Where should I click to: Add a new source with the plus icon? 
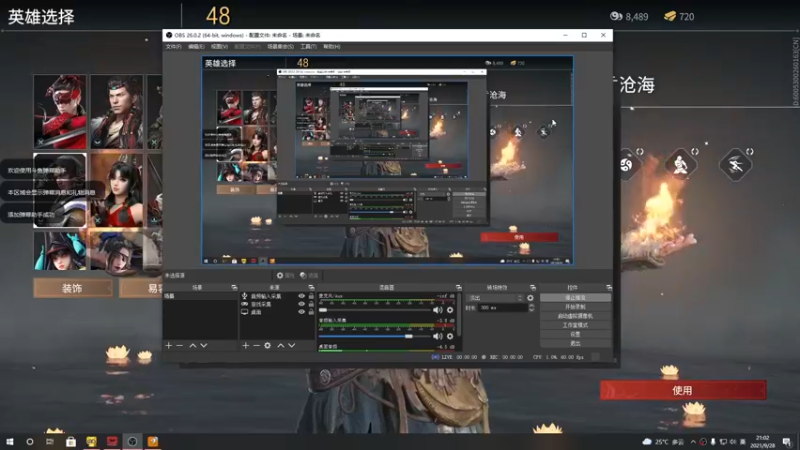pyautogui.click(x=245, y=345)
